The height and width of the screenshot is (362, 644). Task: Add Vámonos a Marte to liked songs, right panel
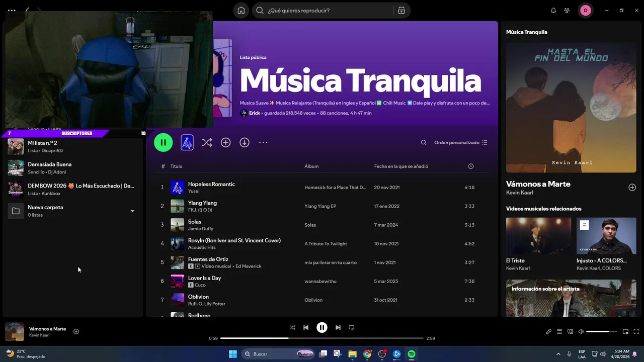(x=632, y=188)
